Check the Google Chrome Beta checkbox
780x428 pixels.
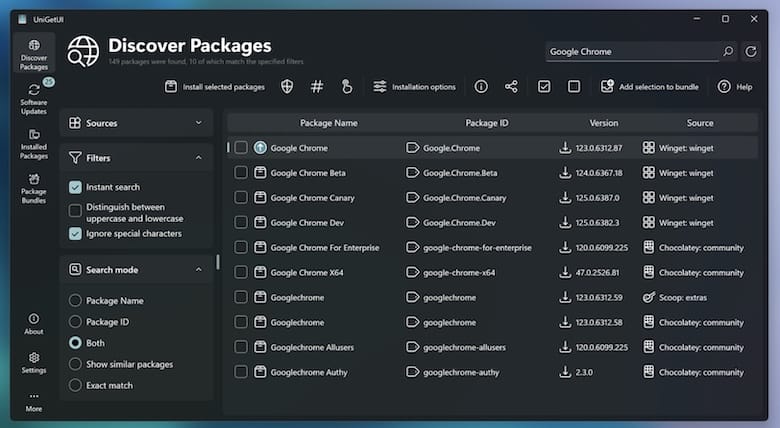click(x=241, y=172)
